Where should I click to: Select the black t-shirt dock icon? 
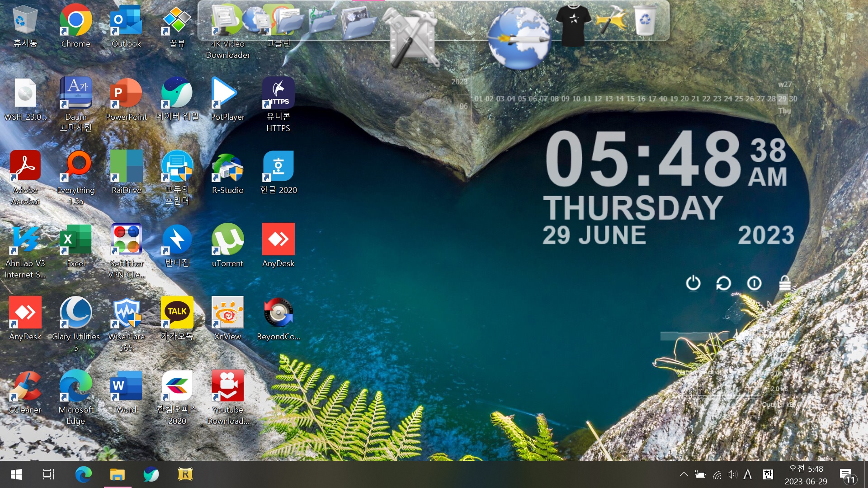pyautogui.click(x=573, y=25)
